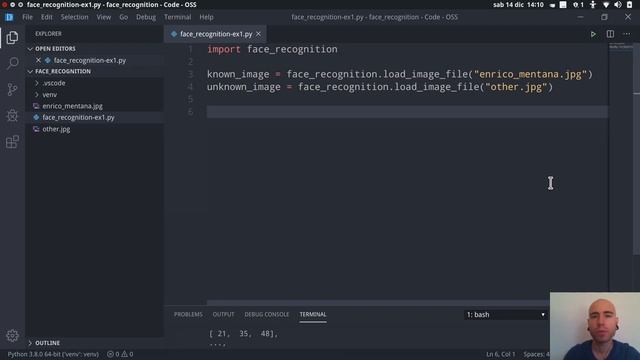The image size is (640, 360).
Task: Click the clock 'sab 14 dic 14:10'
Action: click(518, 4)
